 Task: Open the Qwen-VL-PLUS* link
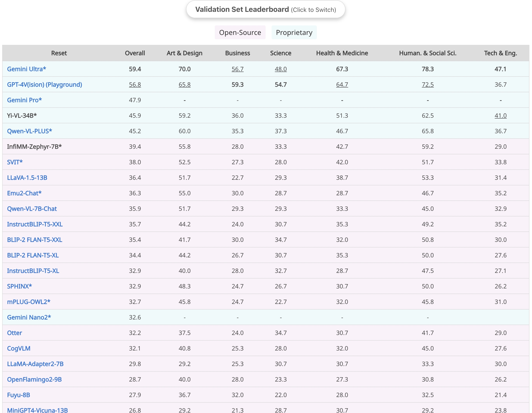[30, 131]
